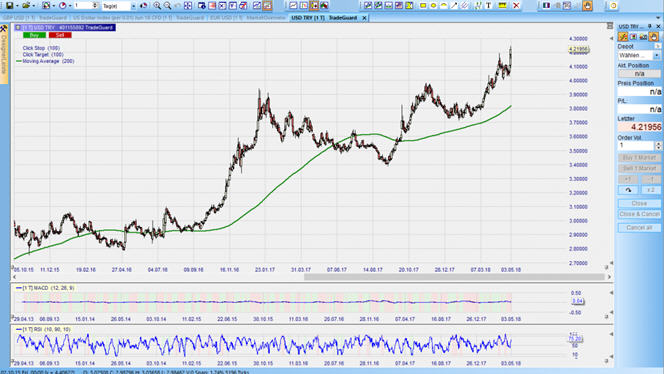Toggle the highlighted chart-style icon beside Tag(e)
Screen dimensions: 664x374
[x=144, y=6]
